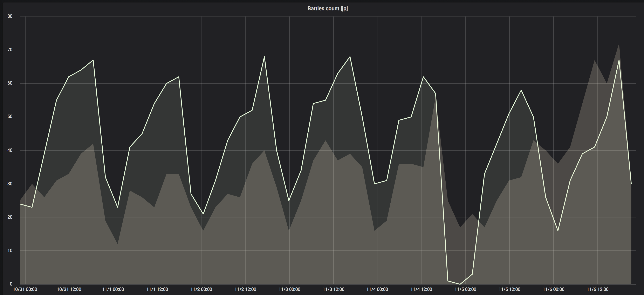Click the line peak at 68 after 11/3 12:00
The width and height of the screenshot is (644, 295).
(350, 57)
